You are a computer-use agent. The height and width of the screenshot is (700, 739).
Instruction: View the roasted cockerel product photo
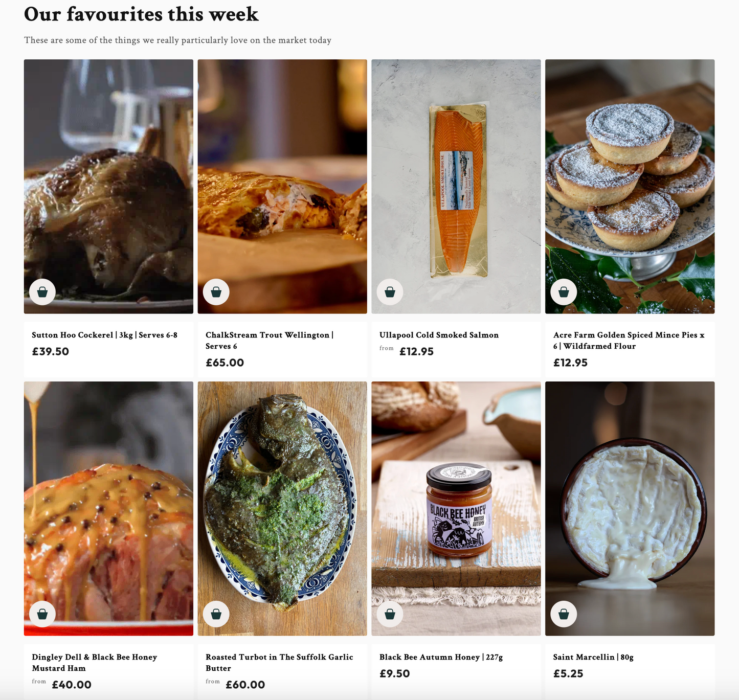[x=108, y=187]
